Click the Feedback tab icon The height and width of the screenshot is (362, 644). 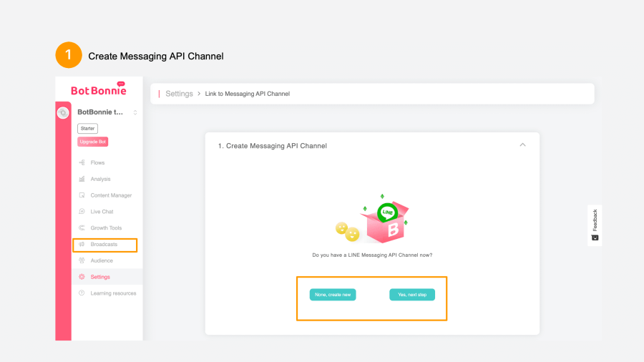[x=595, y=238]
